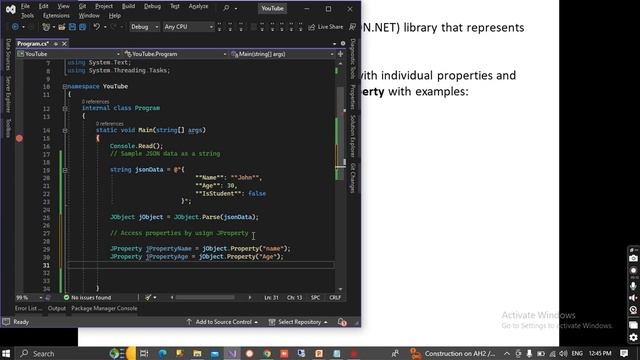Click the save file toolbar icon
Viewport: 640px width, 360px height.
(72, 27)
